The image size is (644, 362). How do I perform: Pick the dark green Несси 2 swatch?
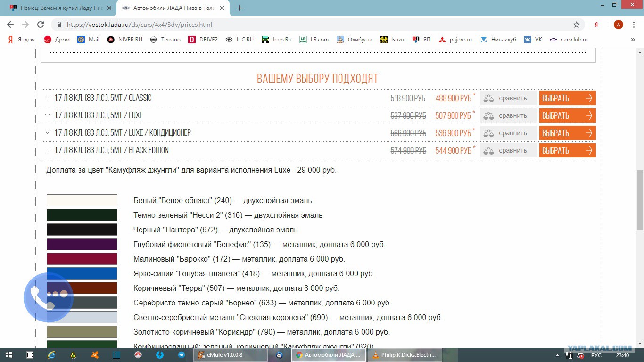82,215
